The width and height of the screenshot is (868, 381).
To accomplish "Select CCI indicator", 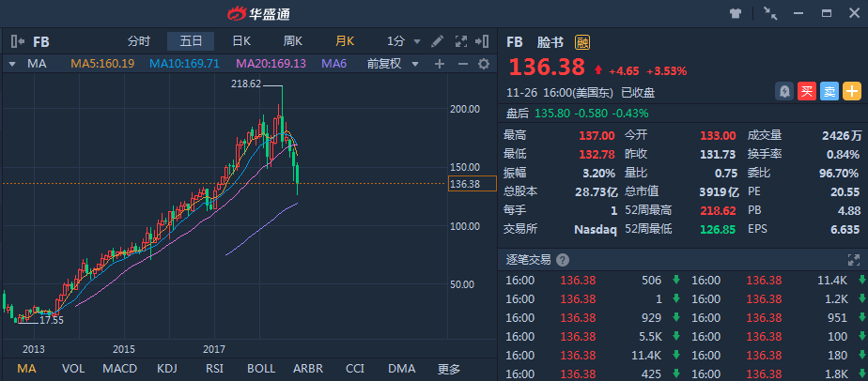I will (x=355, y=369).
